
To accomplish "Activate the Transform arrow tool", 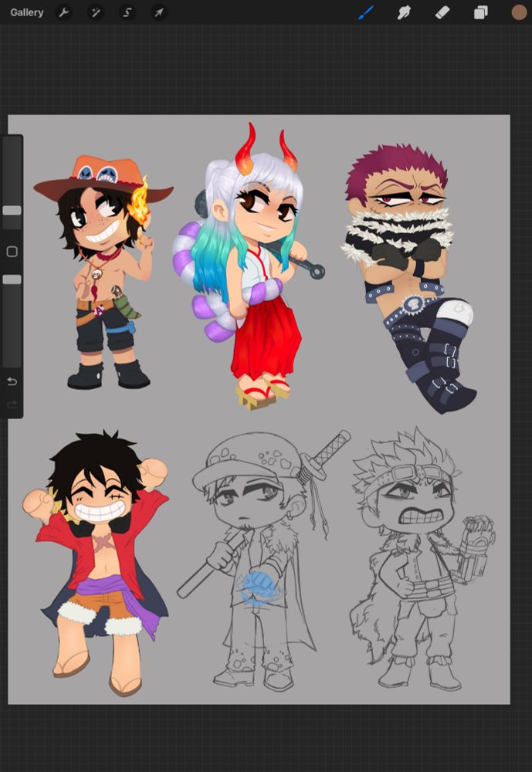I will point(158,12).
